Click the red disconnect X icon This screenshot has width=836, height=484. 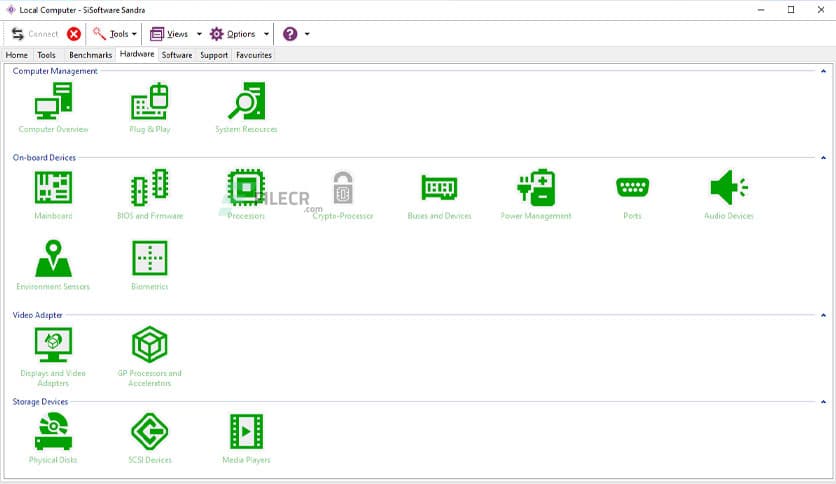(74, 34)
